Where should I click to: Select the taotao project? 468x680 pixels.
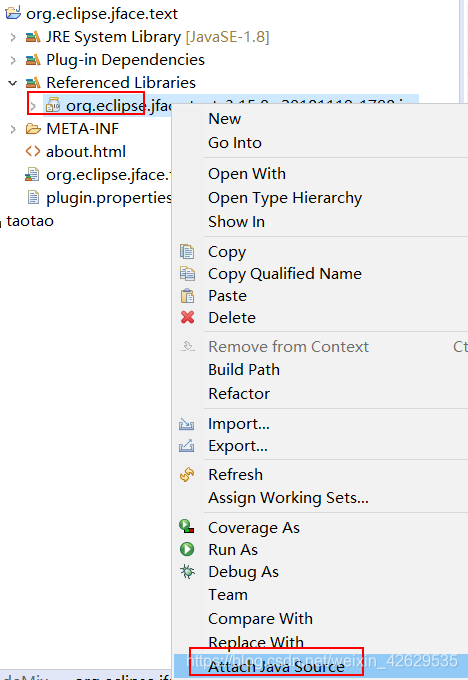[30, 221]
